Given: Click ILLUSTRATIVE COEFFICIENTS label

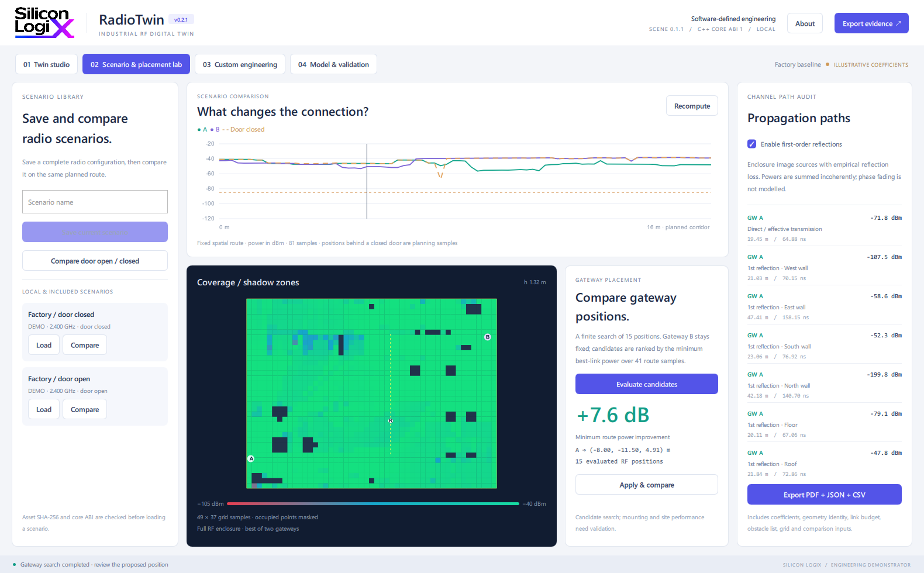Looking at the screenshot, I should pyautogui.click(x=871, y=65).
